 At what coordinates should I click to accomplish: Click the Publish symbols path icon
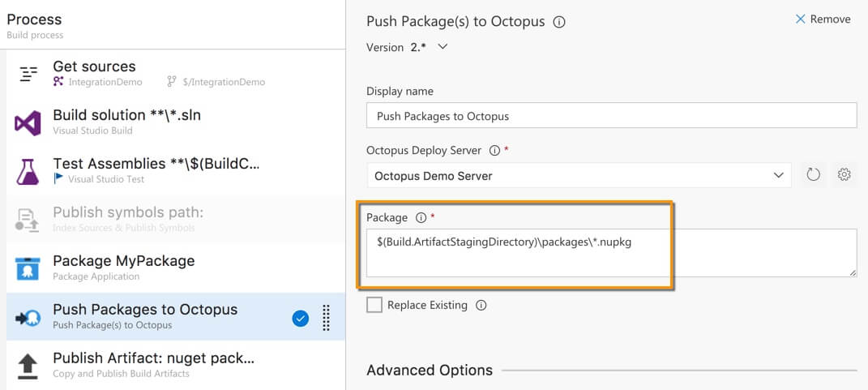[x=27, y=220]
